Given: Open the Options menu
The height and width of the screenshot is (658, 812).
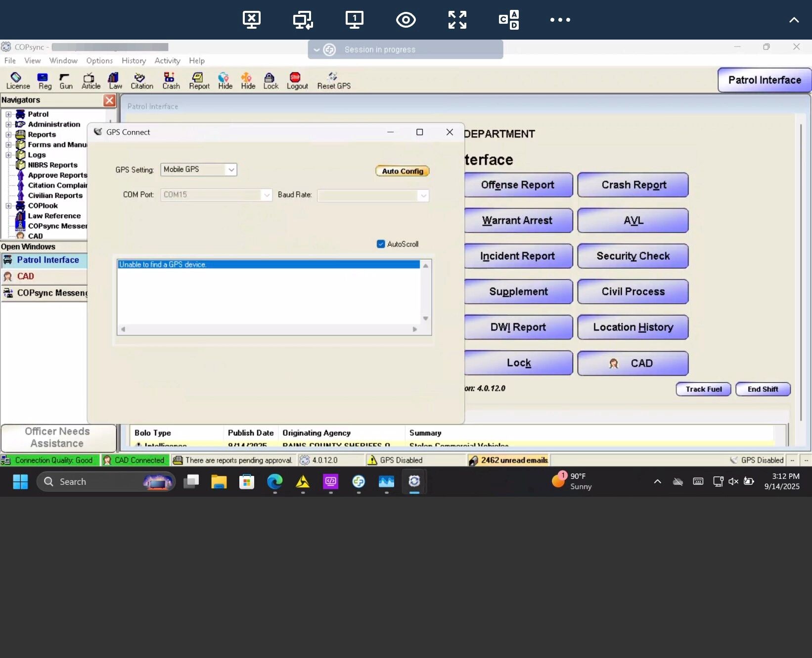Looking at the screenshot, I should point(99,60).
